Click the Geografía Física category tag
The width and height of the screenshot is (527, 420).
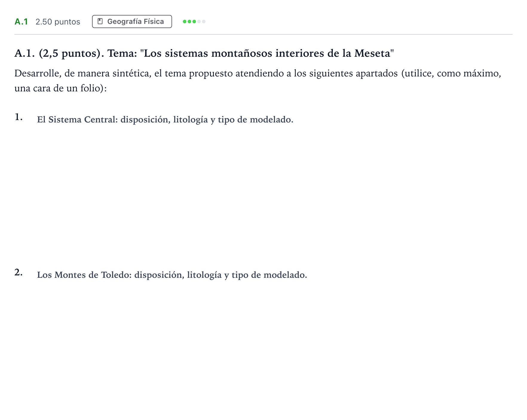132,22
